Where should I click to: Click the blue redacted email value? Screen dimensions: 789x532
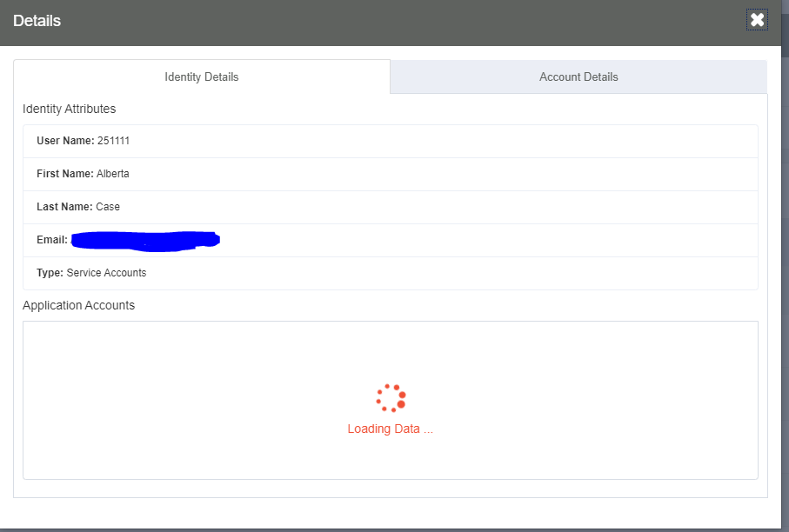144,240
